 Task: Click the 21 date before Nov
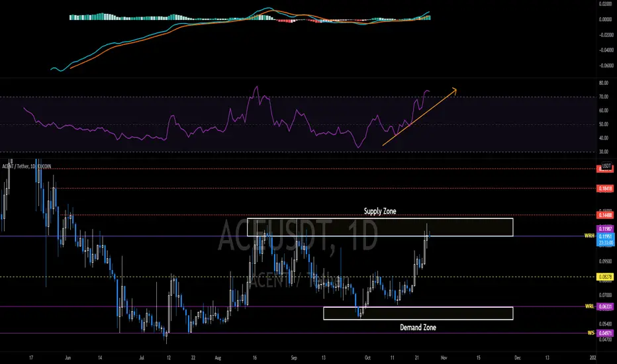(x=416, y=357)
